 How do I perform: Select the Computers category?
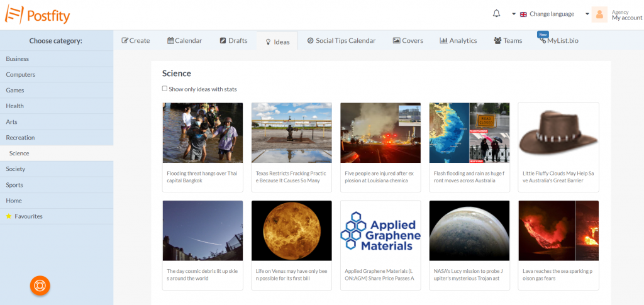[57, 75]
